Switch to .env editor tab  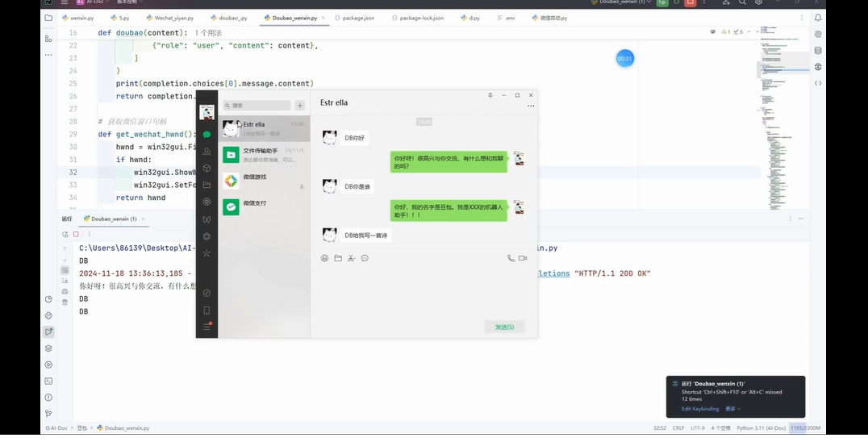point(506,18)
